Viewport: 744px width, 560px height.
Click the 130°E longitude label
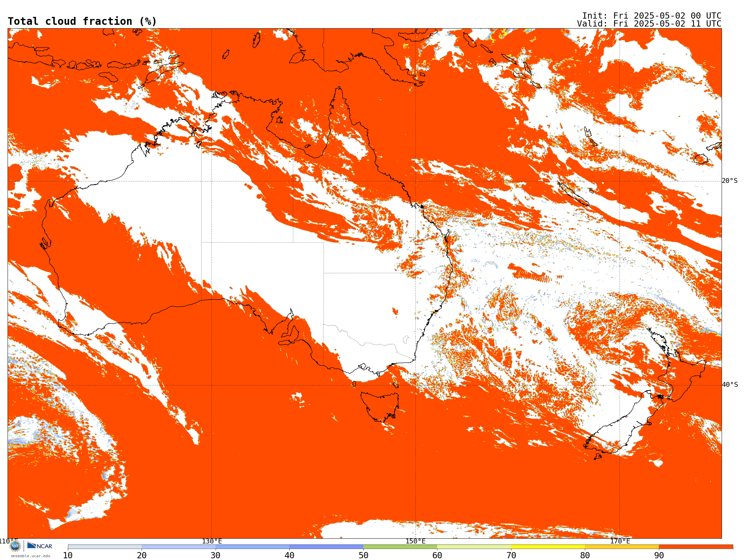click(x=212, y=541)
